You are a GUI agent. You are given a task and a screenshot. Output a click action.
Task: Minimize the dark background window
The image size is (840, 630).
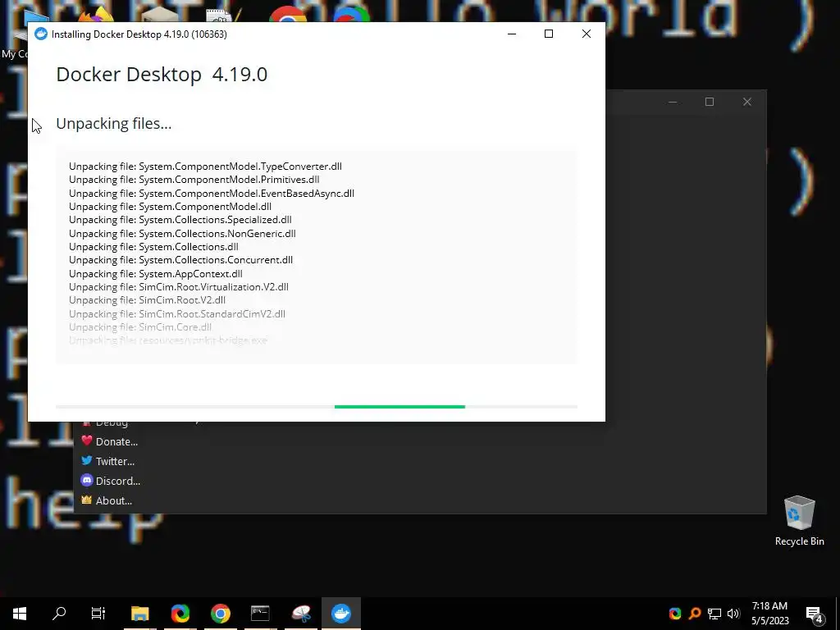click(673, 102)
